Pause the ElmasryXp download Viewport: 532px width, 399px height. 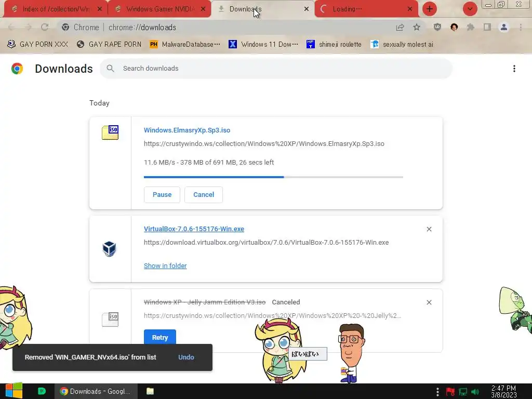tap(162, 195)
